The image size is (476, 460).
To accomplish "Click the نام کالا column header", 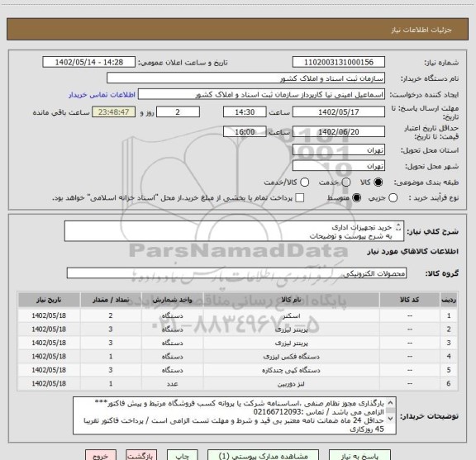I will [x=291, y=300].
